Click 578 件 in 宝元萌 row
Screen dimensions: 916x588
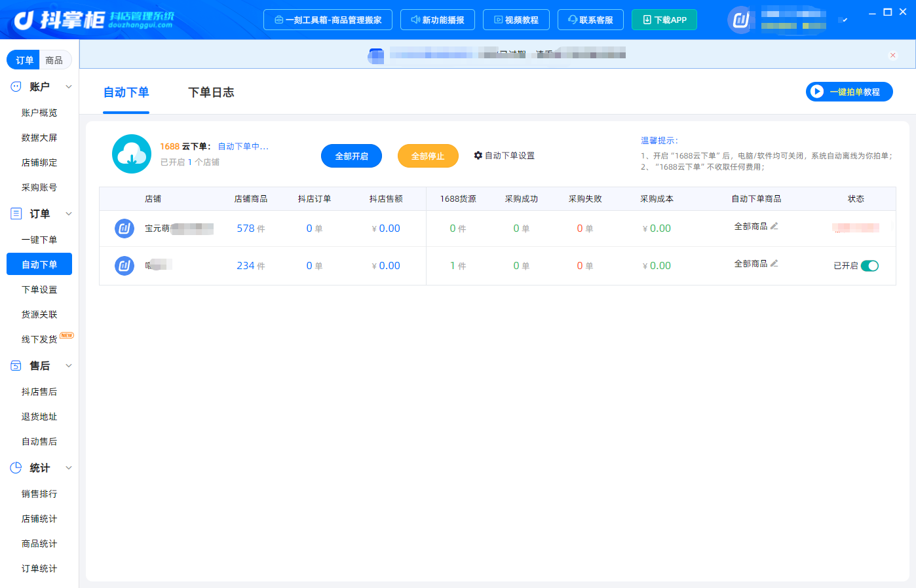pyautogui.click(x=251, y=229)
